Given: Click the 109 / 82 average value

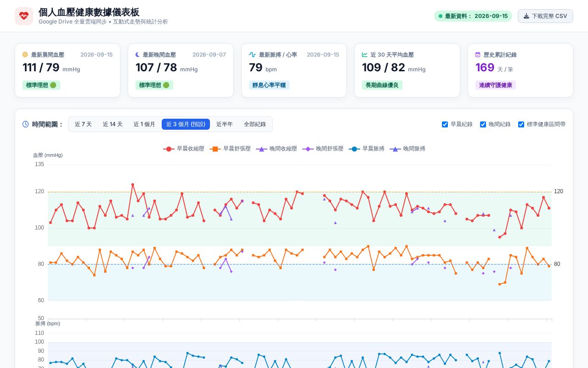Looking at the screenshot, I should pos(384,68).
